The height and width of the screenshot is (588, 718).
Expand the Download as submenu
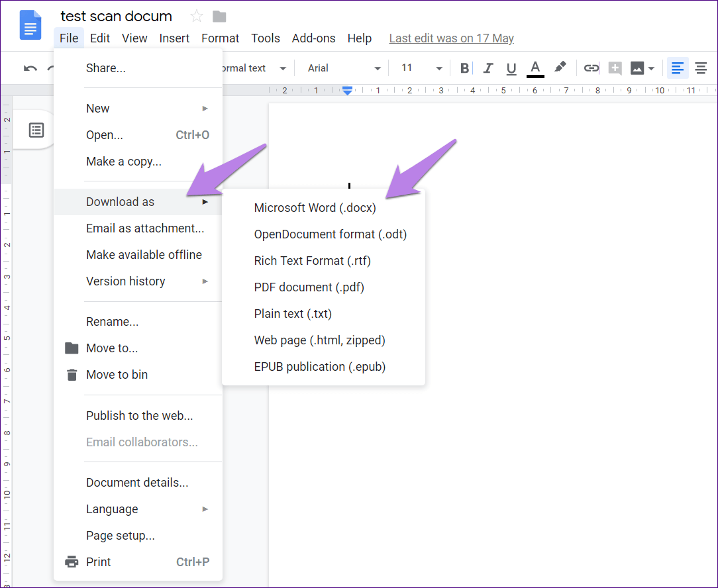click(x=138, y=202)
